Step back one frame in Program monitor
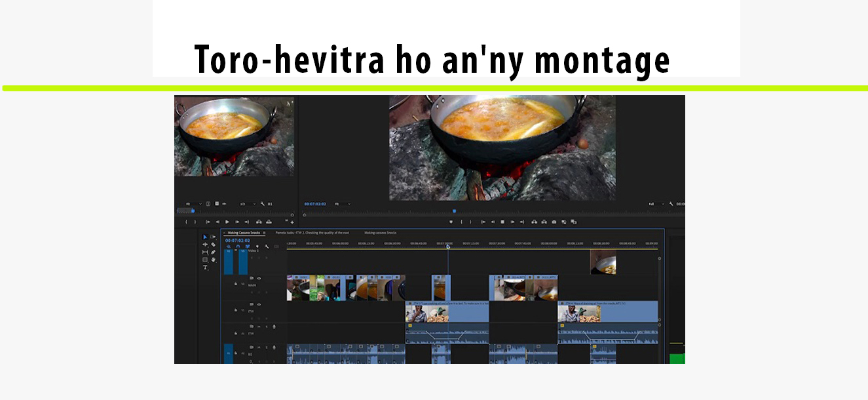This screenshot has width=868, height=400. pyautogui.click(x=493, y=222)
